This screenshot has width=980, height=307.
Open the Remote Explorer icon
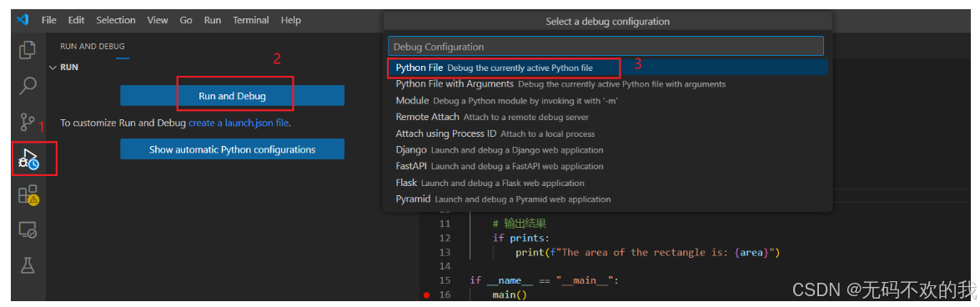(28, 230)
